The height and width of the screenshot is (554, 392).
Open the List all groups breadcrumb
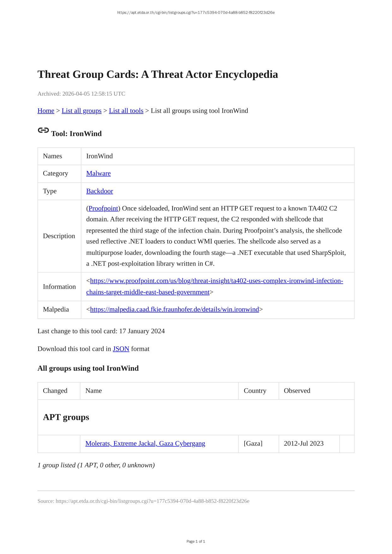[x=81, y=111]
